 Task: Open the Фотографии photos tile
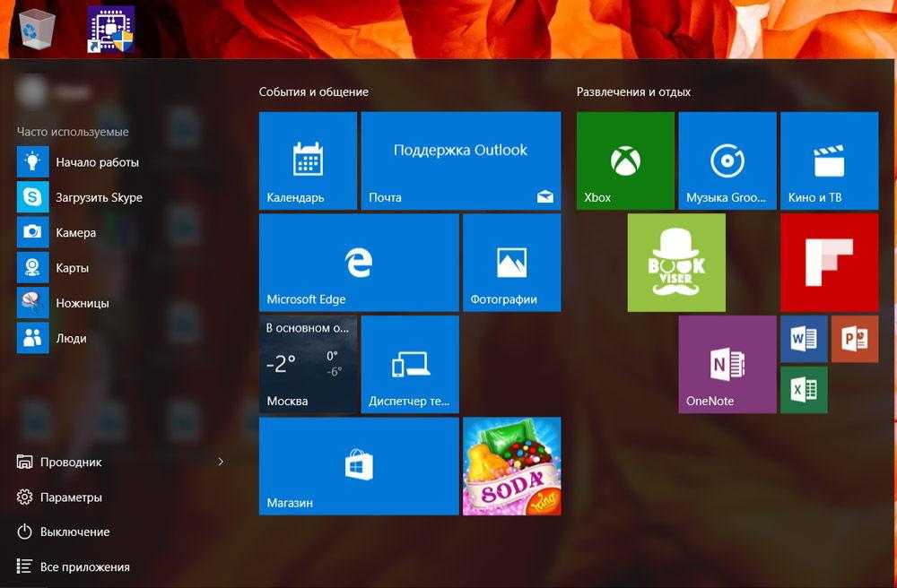pyautogui.click(x=511, y=262)
